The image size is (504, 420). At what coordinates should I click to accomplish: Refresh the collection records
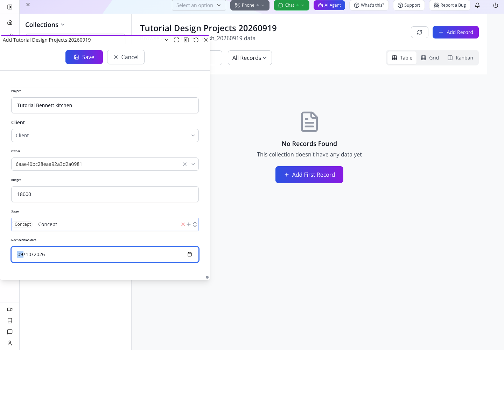pos(420,32)
